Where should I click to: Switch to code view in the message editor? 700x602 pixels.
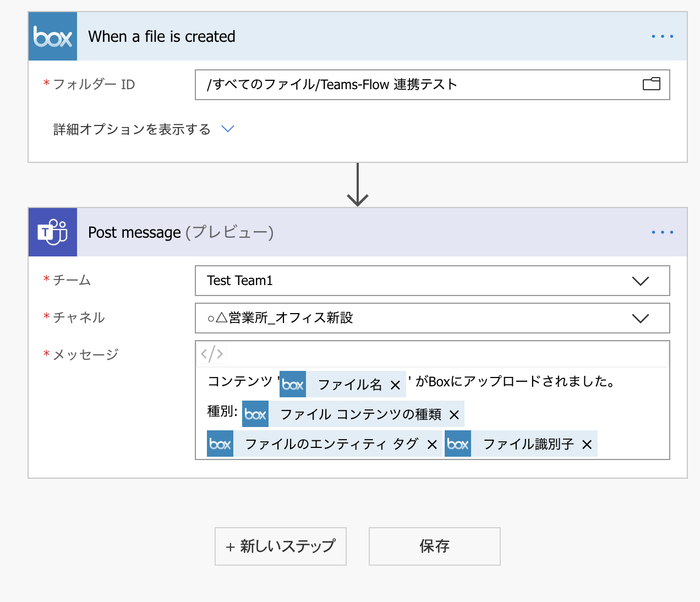211,354
